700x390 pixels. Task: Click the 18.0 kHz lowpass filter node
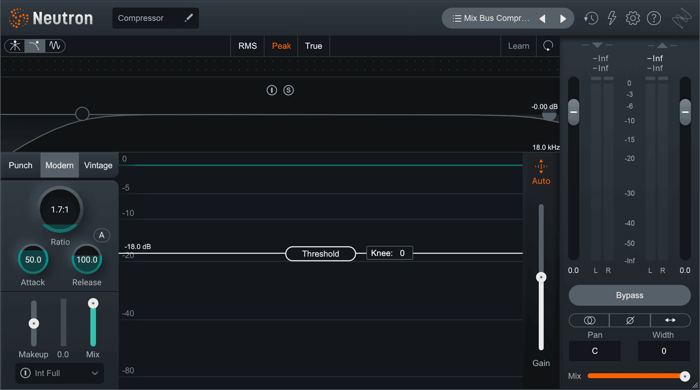click(x=549, y=116)
